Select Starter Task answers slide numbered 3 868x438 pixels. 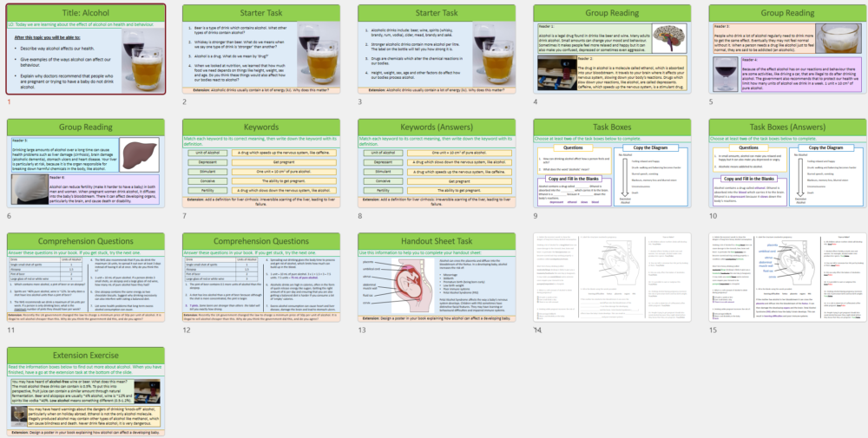[x=437, y=49]
